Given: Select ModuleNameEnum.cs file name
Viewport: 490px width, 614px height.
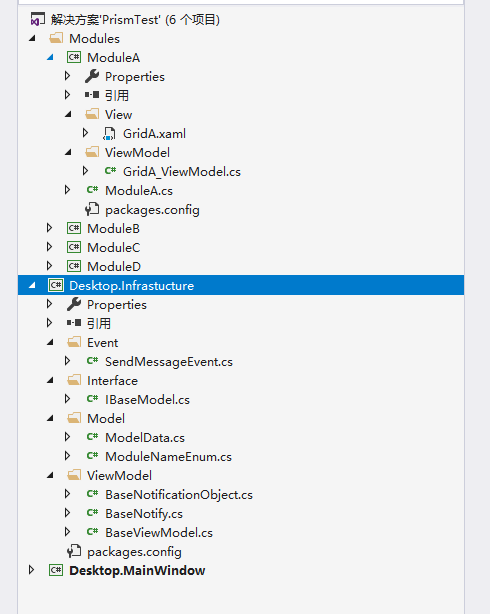Looking at the screenshot, I should (x=168, y=457).
